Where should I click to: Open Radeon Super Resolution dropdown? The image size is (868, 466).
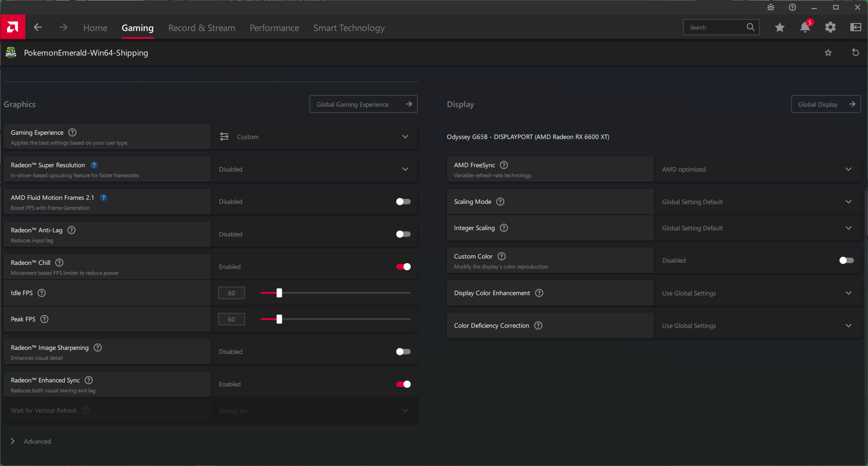314,169
